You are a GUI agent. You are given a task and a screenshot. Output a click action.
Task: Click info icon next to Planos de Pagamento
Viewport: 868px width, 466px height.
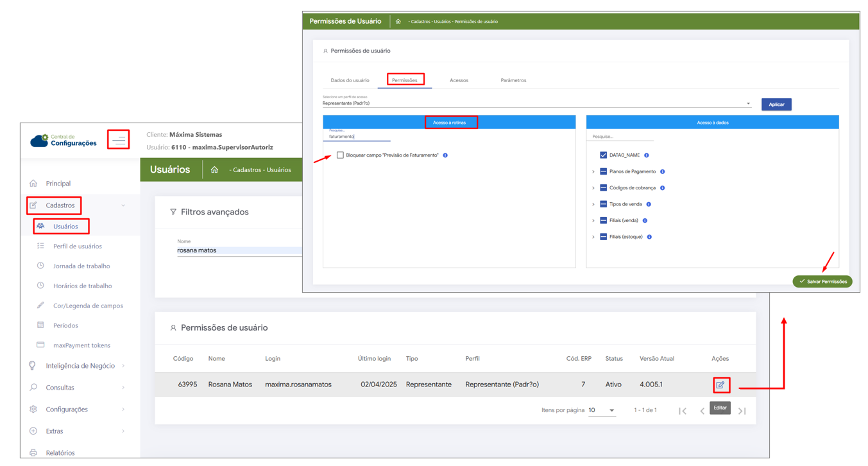coord(662,172)
